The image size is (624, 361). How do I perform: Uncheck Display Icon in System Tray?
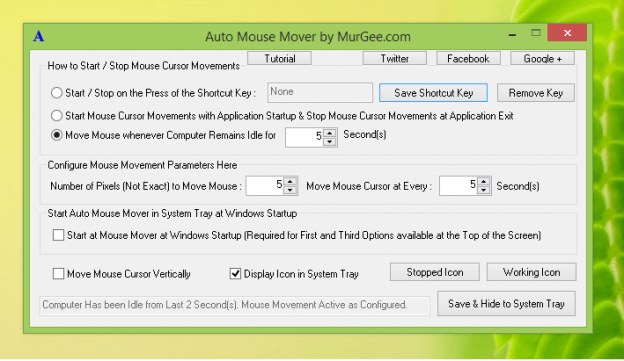[x=235, y=274]
